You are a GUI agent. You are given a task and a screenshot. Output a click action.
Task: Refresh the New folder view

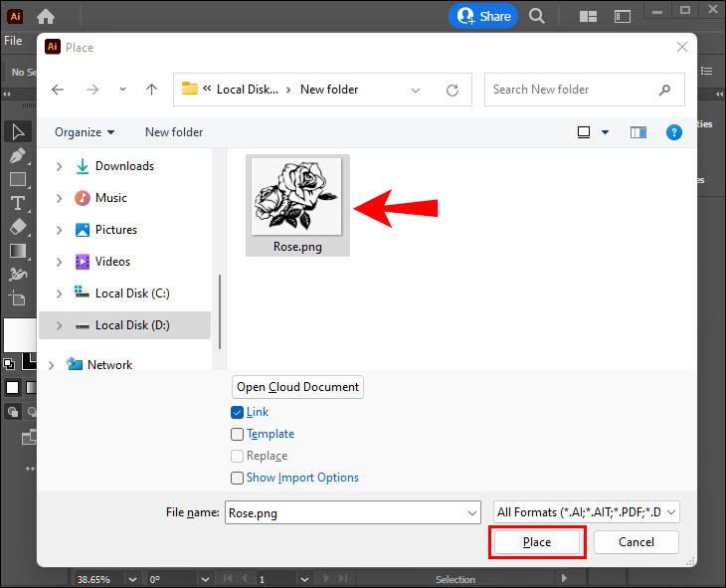coord(453,91)
